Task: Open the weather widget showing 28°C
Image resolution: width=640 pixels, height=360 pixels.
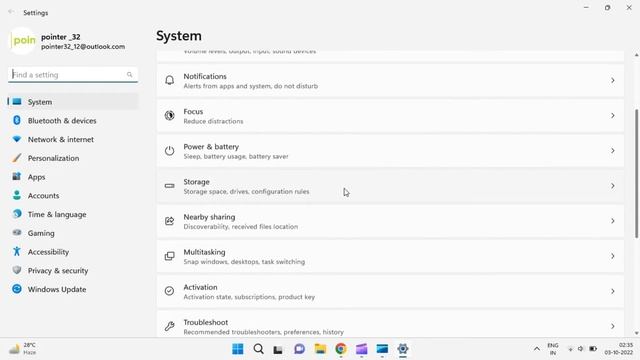Action: coord(22,349)
